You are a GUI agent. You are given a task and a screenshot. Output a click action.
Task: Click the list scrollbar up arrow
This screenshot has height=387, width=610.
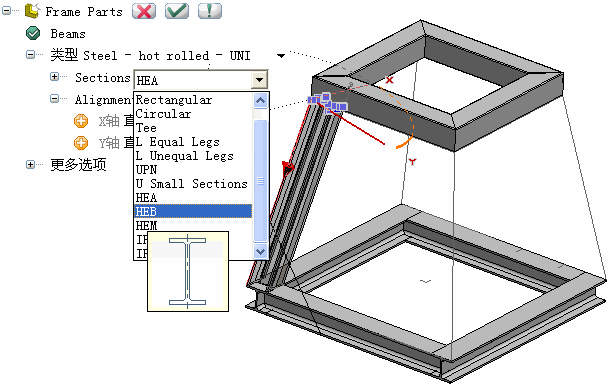click(260, 101)
